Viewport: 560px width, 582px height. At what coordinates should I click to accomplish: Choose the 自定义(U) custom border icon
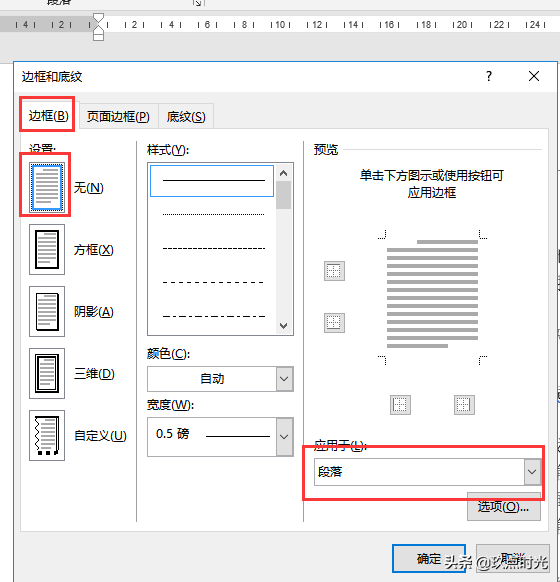pos(47,435)
